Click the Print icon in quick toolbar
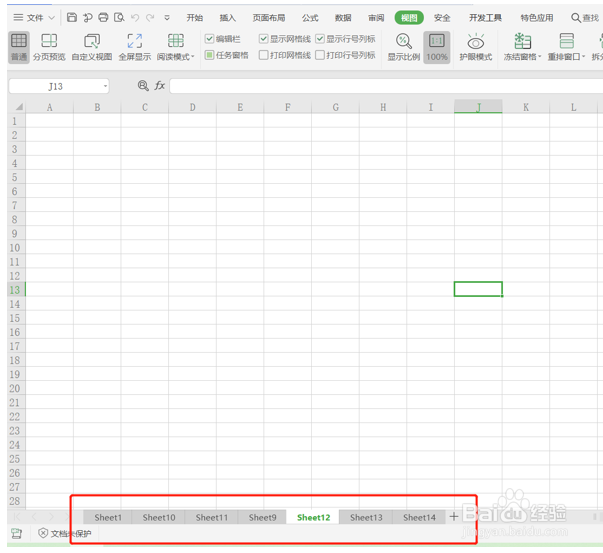 point(103,17)
